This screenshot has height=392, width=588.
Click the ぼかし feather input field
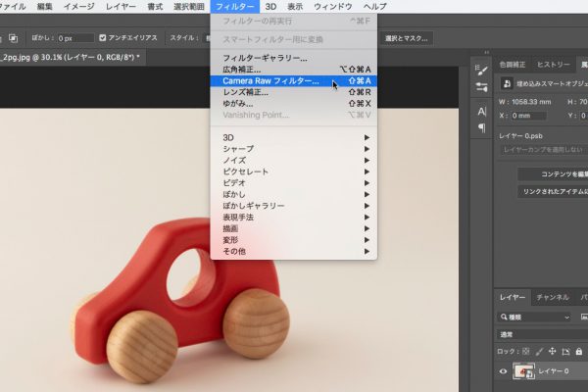tap(74, 38)
